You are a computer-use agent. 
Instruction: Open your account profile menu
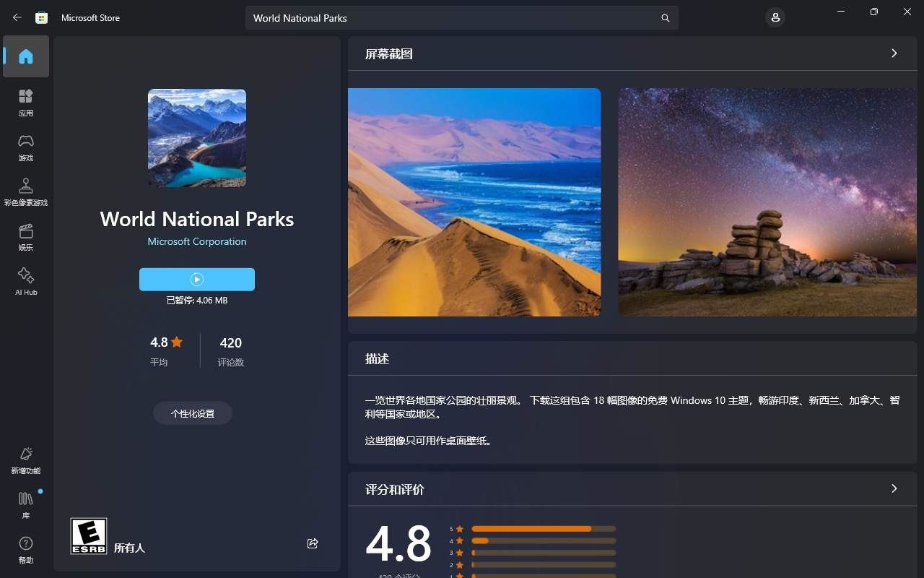(775, 17)
